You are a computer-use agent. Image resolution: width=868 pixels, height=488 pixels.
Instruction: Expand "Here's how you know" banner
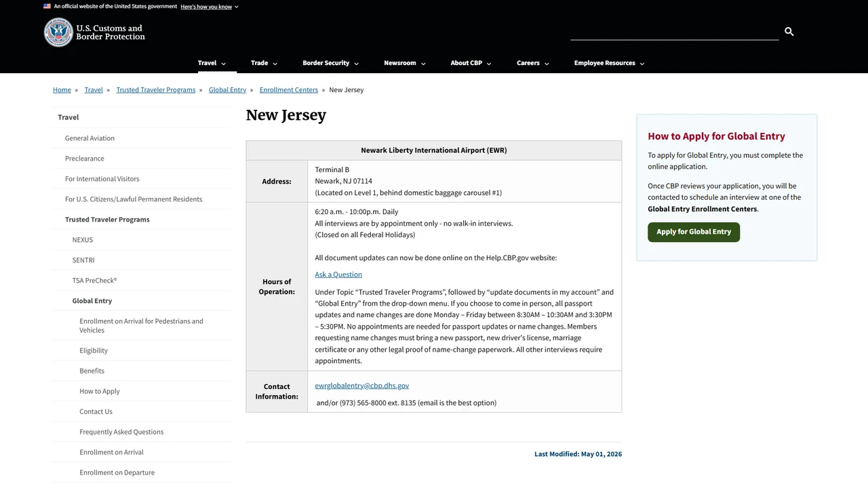click(x=210, y=7)
